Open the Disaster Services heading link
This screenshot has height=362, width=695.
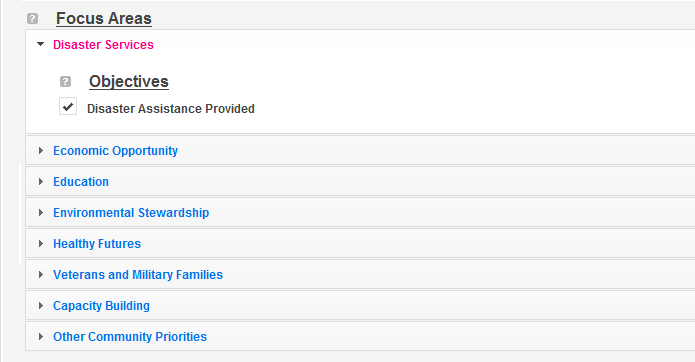click(x=103, y=45)
